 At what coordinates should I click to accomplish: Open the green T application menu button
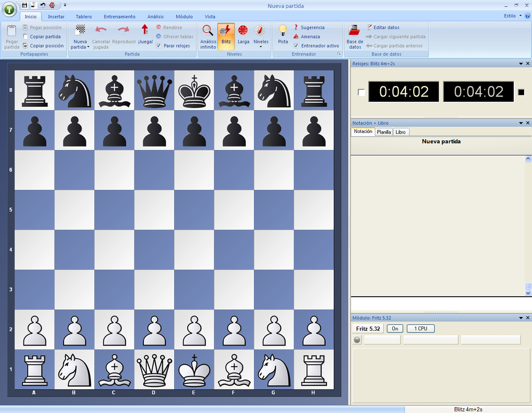point(9,9)
